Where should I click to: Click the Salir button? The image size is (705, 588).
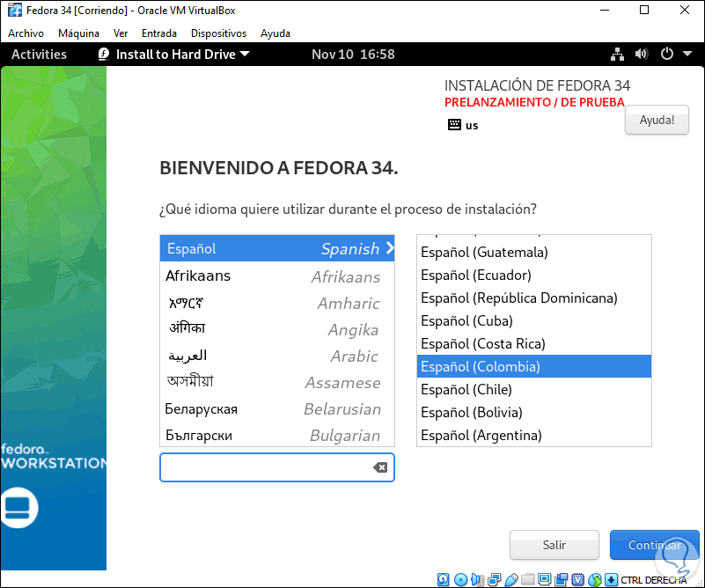pyautogui.click(x=554, y=545)
